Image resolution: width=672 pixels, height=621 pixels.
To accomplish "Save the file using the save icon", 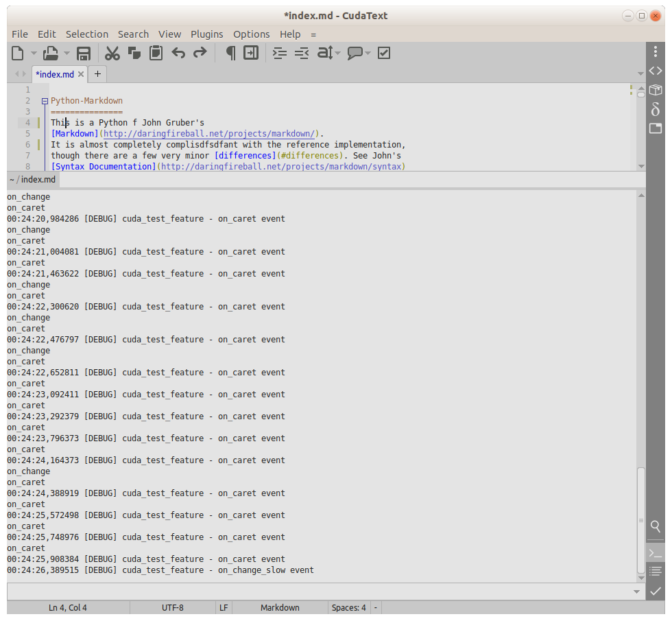I will point(84,53).
